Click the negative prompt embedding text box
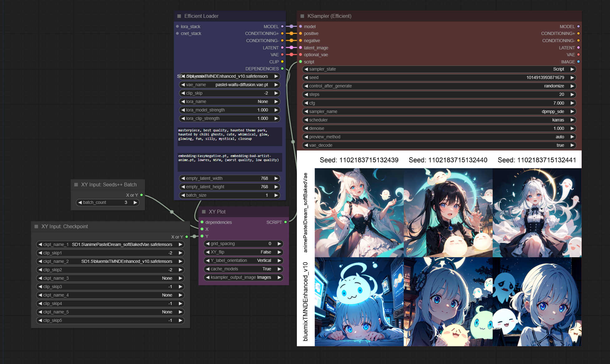The width and height of the screenshot is (610, 364). click(229, 162)
